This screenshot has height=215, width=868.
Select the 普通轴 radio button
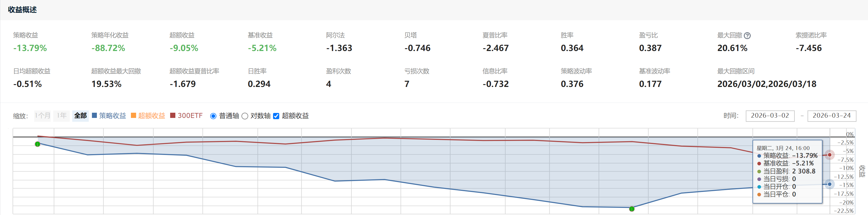click(x=213, y=116)
